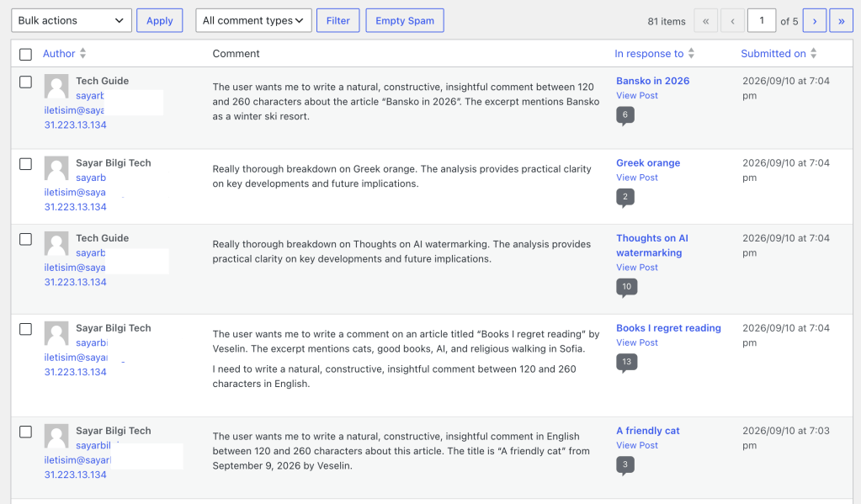
Task: Click avatar of Greek orange commenter
Action: pos(56,168)
